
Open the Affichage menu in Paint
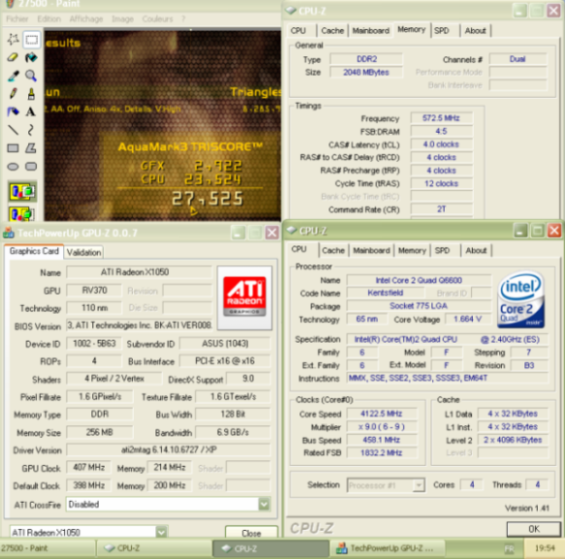tap(86, 19)
